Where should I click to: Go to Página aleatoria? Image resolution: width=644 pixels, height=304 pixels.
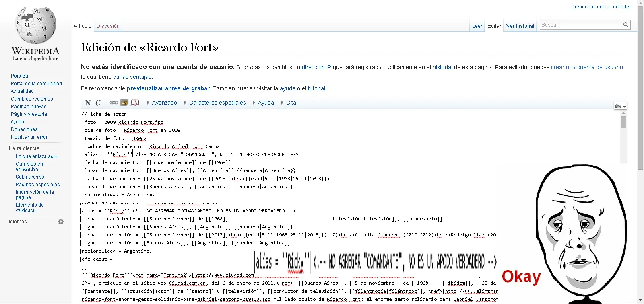point(29,114)
